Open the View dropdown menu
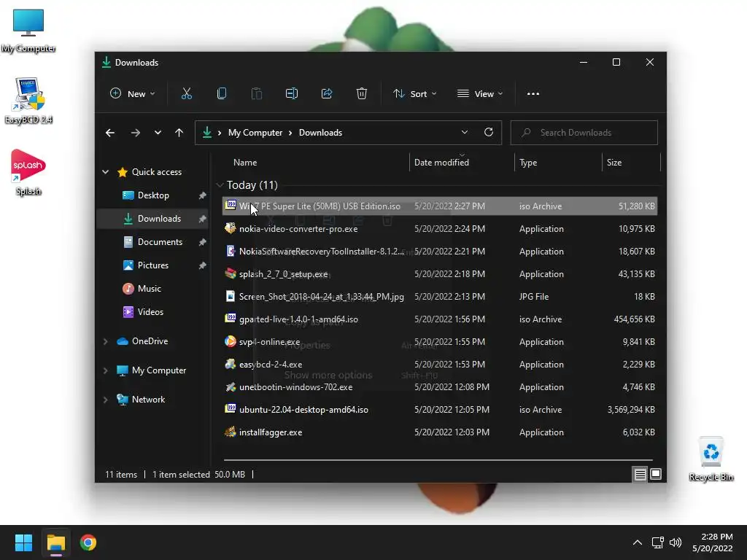The image size is (747, 560). point(480,94)
